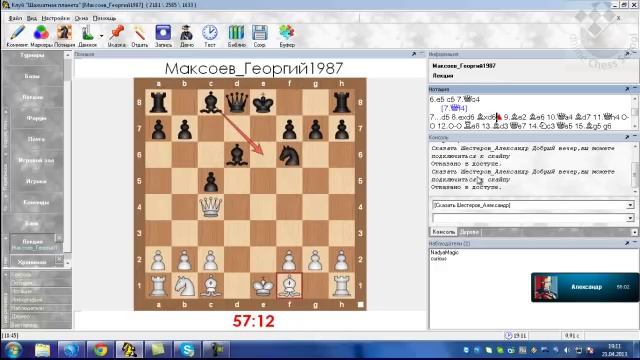Viewport: 640px width, 360px height.
Task: Select the magic wand toolbar icon
Action: [x=140, y=33]
